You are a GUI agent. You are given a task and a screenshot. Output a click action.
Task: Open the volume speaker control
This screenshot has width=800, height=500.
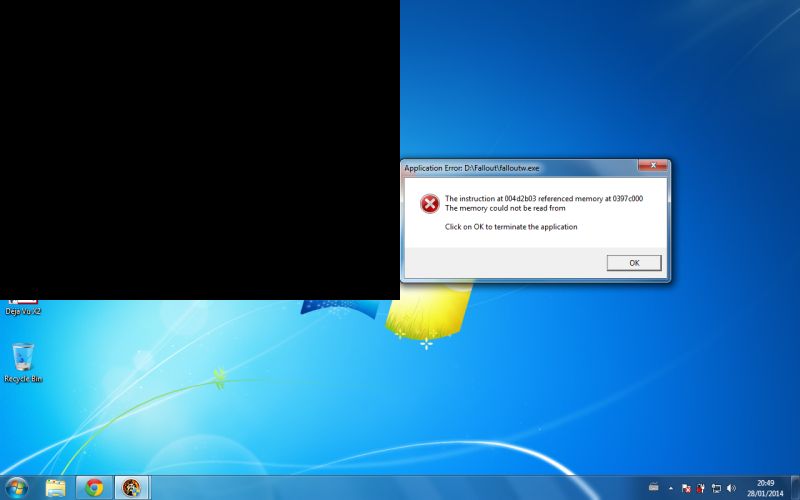point(731,488)
